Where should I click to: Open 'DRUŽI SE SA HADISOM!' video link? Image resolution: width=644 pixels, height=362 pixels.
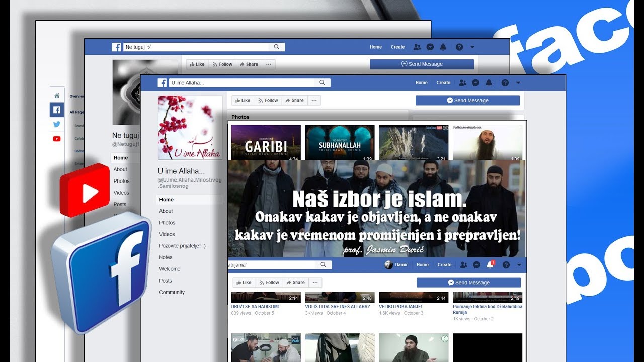pos(255,306)
